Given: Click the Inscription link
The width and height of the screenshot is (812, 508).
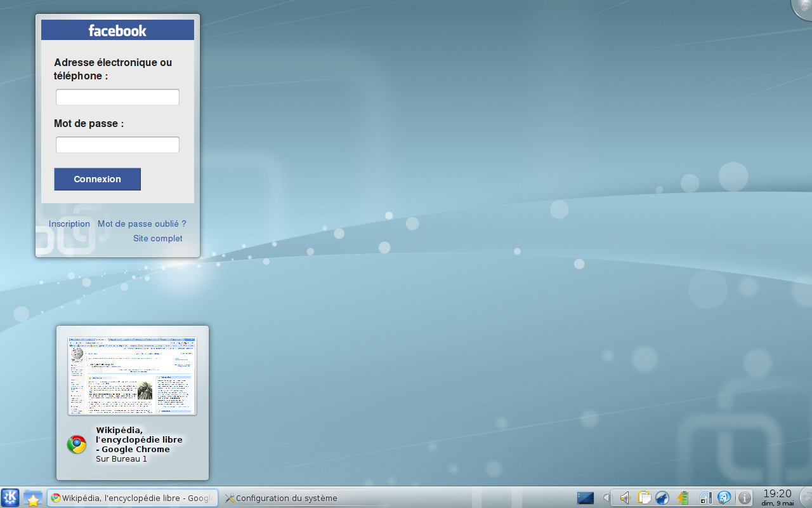Looking at the screenshot, I should (69, 224).
